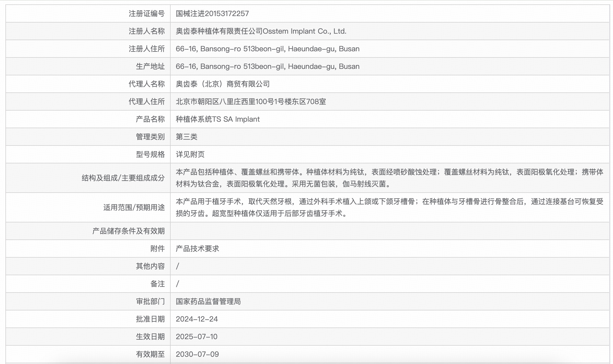613x364 pixels.
Task: Click the approval date 2024-12-24
Action: pos(197,319)
